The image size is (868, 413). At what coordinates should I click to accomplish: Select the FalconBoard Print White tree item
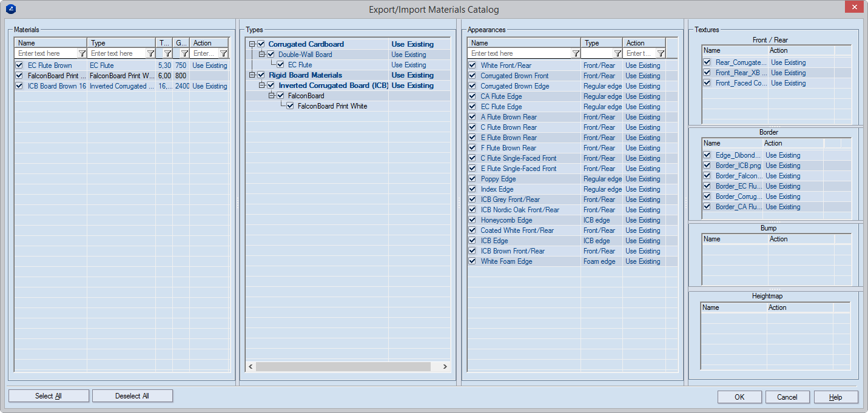point(332,106)
